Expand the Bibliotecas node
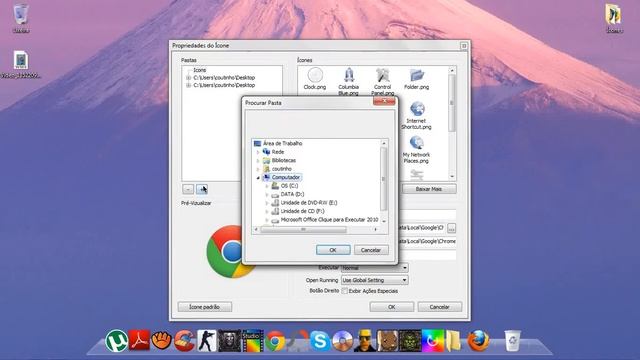Screen dimensions: 640x360 click(258, 160)
